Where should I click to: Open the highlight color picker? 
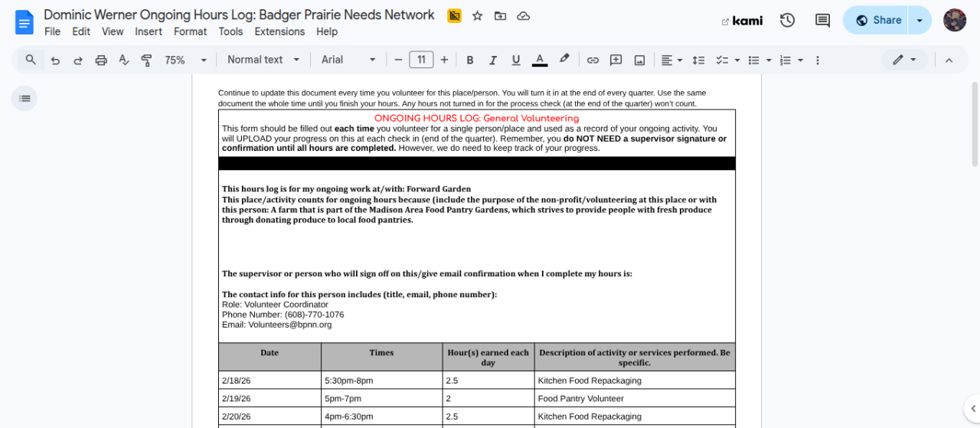564,60
